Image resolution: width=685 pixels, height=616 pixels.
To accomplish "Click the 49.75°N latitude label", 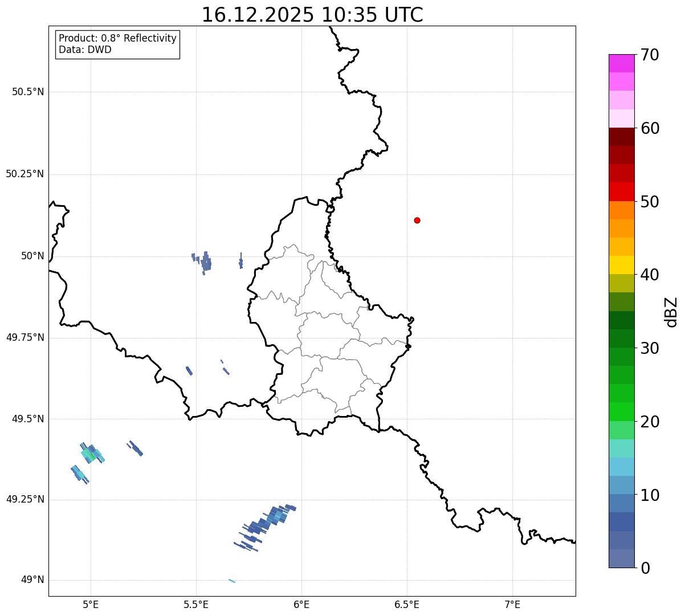I will [25, 337].
